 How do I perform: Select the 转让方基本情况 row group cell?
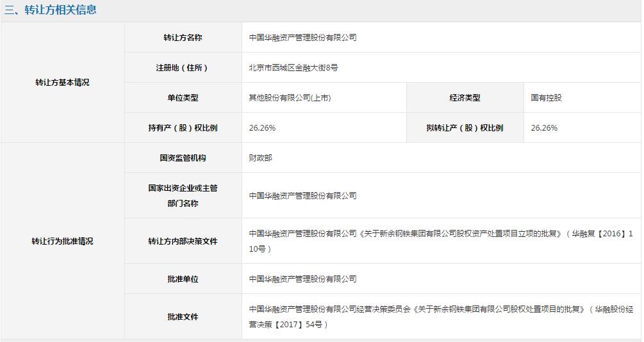pos(62,83)
